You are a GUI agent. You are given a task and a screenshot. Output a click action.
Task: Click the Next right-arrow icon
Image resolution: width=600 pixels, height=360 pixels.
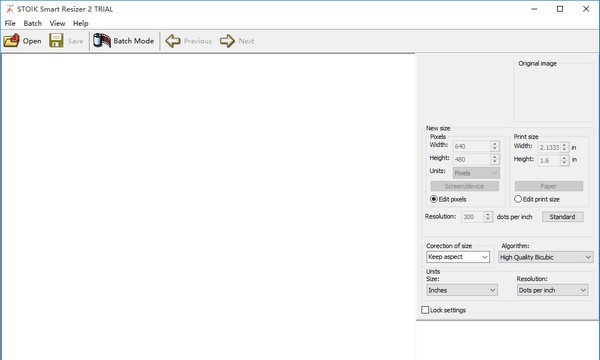[227, 41]
